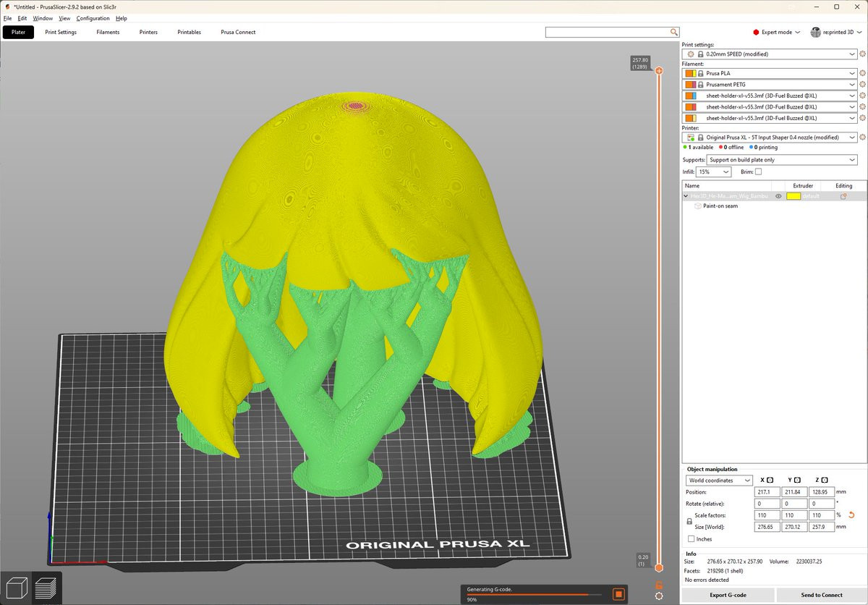868x605 pixels.
Task: Click the printer preset status icon
Action: point(691,137)
